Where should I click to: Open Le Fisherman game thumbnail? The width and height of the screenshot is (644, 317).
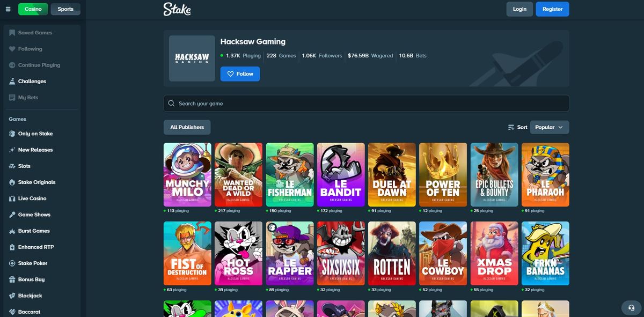(x=290, y=174)
